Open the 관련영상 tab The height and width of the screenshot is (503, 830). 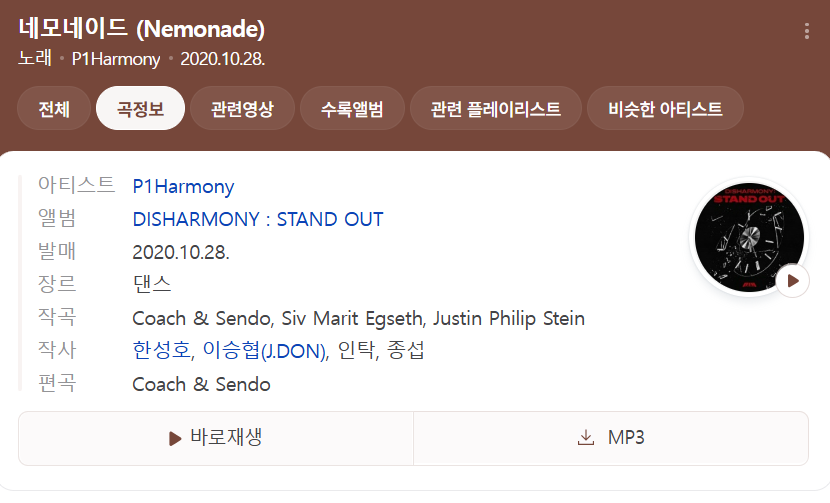[242, 109]
